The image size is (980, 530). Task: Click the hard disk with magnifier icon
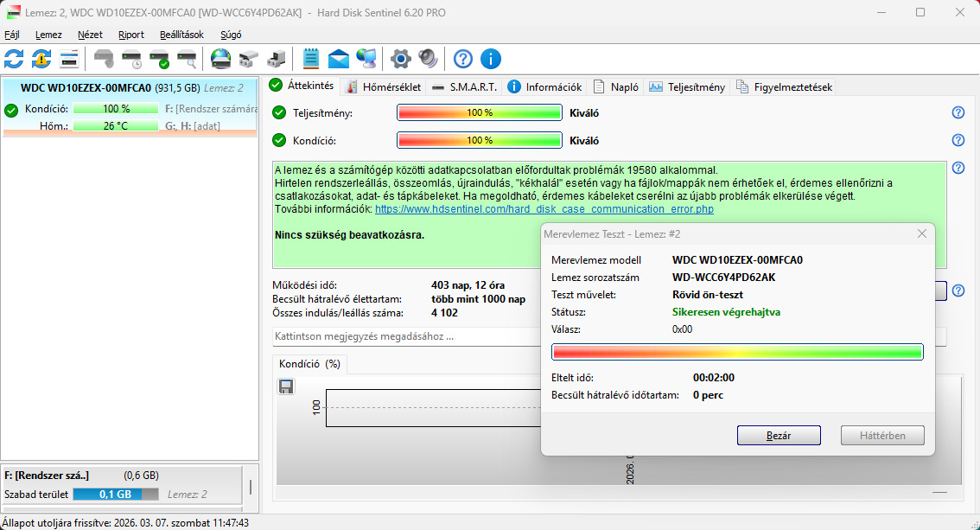187,60
